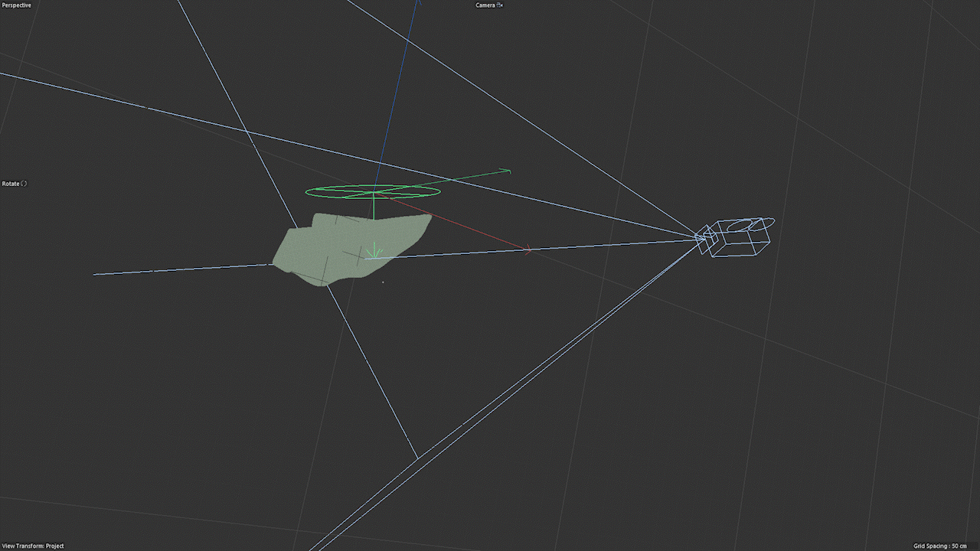Click the green Z-axis arrow tip
The width and height of the screenshot is (980, 551).
point(505,171)
